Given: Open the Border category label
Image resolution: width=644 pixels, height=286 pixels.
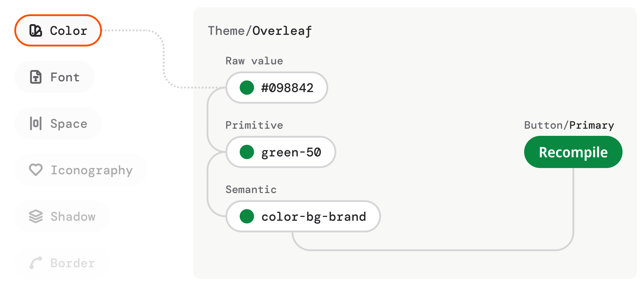Looking at the screenshot, I should (72, 263).
